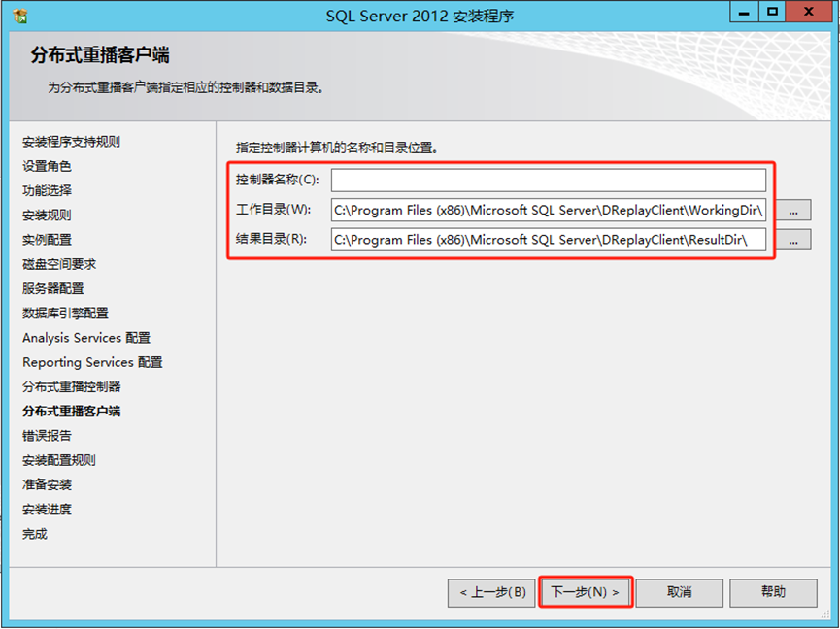
Task: Maximize the SQL Server 2012 setup window
Action: (772, 13)
